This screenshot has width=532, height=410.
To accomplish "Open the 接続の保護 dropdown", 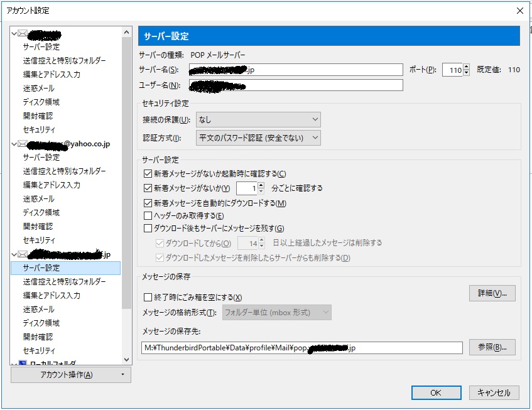I will click(258, 119).
